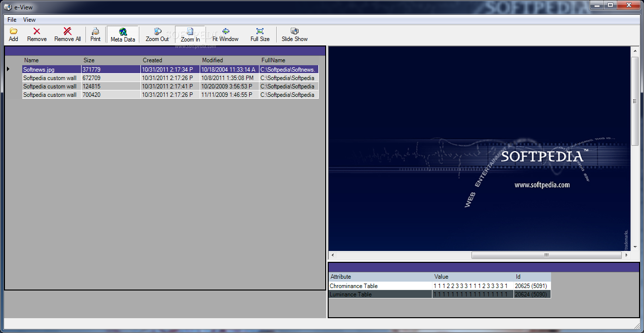The width and height of the screenshot is (644, 333).
Task: Select the file row with size 124815
Action: tap(171, 86)
